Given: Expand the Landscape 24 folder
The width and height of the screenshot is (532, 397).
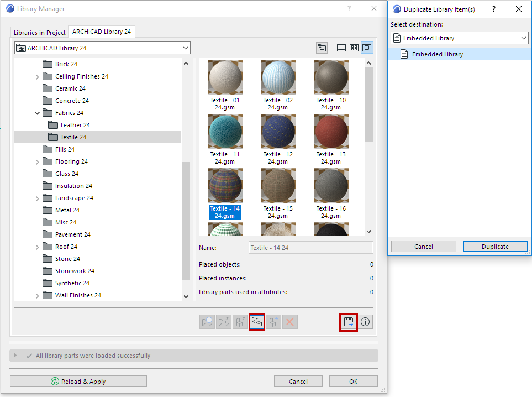Looking at the screenshot, I should (x=38, y=198).
